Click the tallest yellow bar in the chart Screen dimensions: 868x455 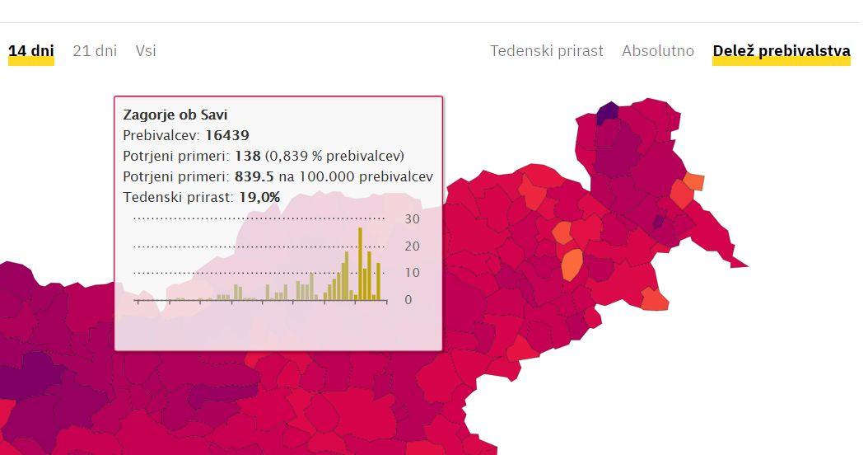point(360,263)
